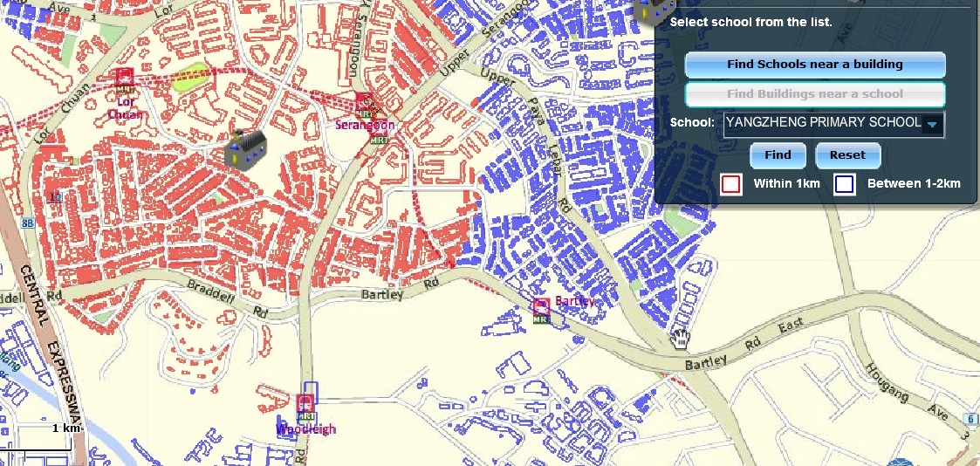The image size is (980, 466).
Task: Click the blue Between 1-2km legend box
Action: [844, 184]
